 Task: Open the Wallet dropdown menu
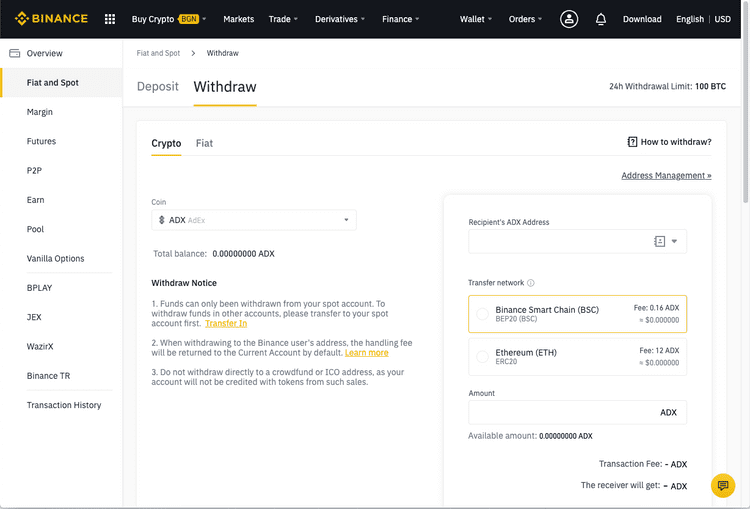475,19
